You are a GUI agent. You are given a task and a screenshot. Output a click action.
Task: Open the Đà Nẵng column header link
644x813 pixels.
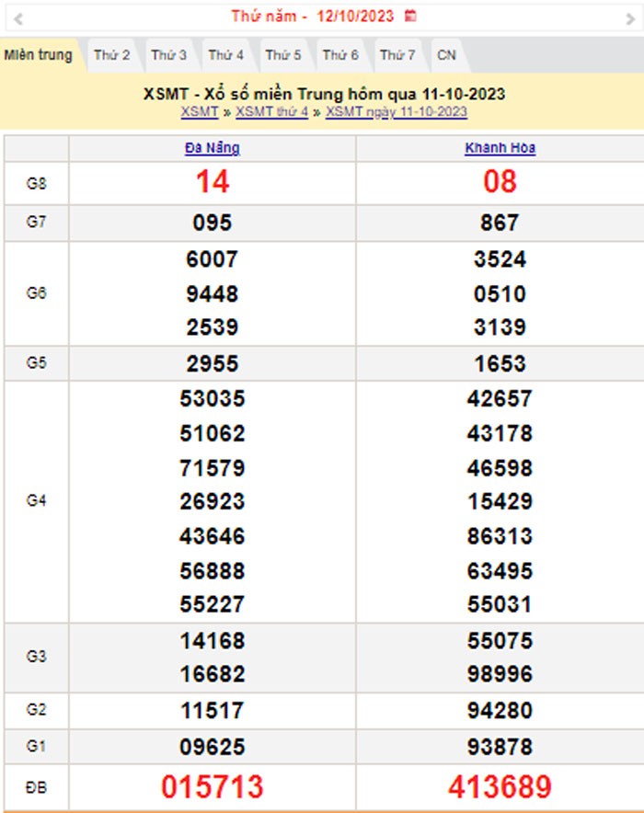213,148
